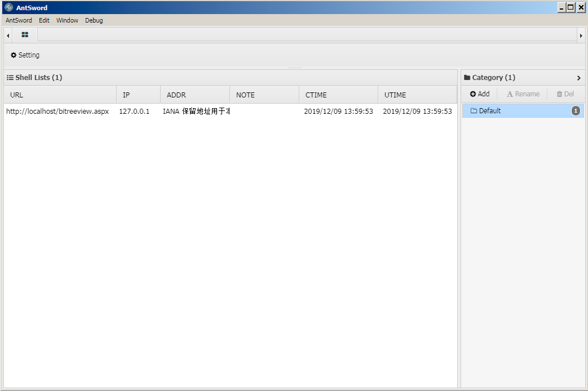
Task: Open the home grid tab icon
Action: [x=25, y=35]
